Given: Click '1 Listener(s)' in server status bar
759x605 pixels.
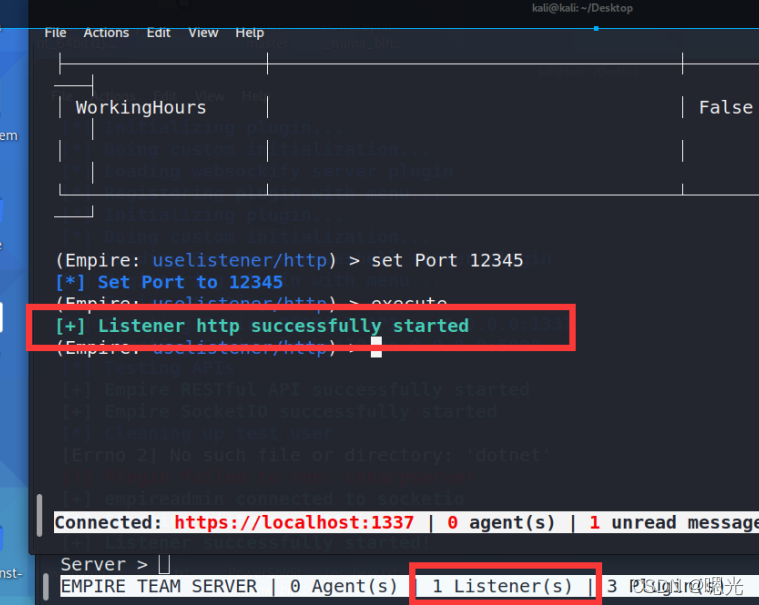Looking at the screenshot, I should (502, 586).
